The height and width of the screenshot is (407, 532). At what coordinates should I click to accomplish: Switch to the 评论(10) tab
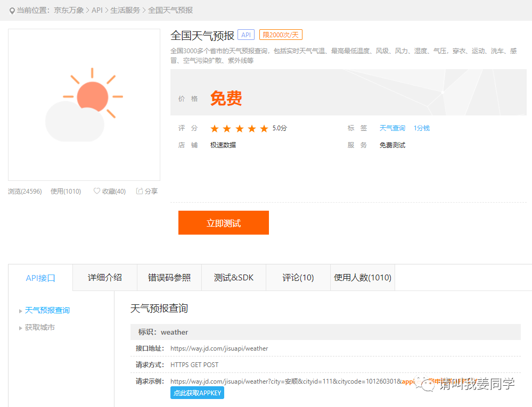[x=298, y=278]
